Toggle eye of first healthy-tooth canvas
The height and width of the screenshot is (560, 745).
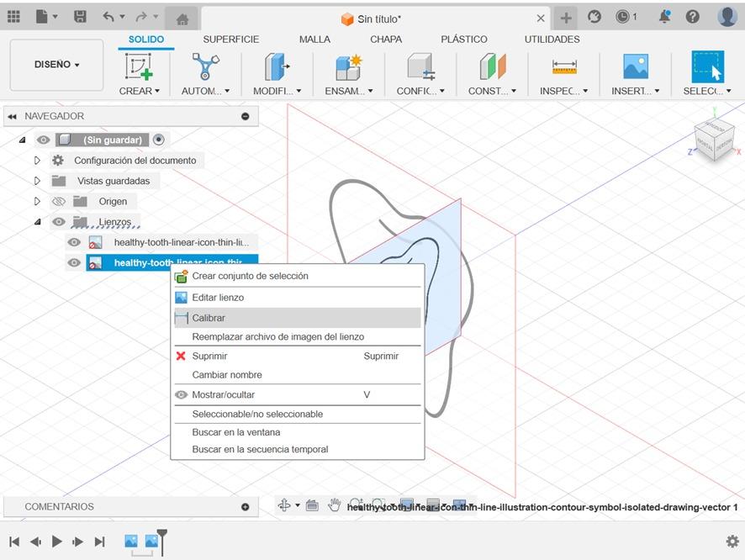(74, 242)
